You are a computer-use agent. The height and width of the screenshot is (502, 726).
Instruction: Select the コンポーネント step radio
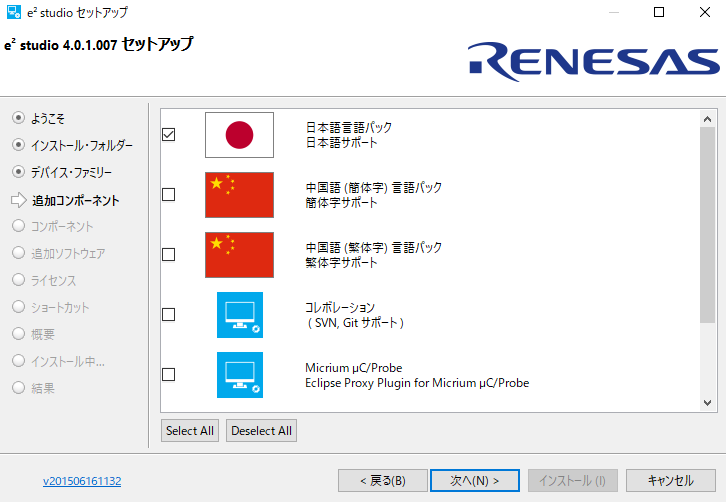pyautogui.click(x=18, y=226)
